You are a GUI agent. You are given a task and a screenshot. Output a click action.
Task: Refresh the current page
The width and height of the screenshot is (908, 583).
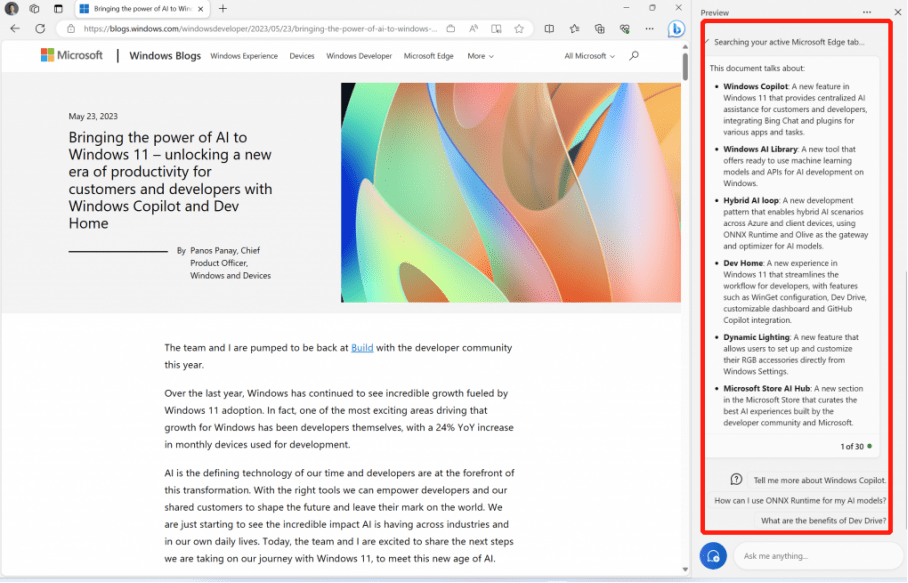[x=40, y=29]
